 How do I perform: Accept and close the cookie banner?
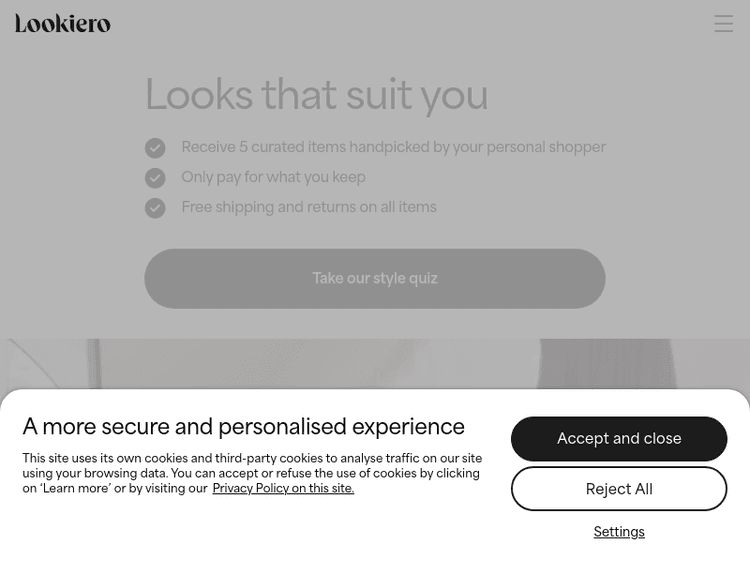coord(618,439)
